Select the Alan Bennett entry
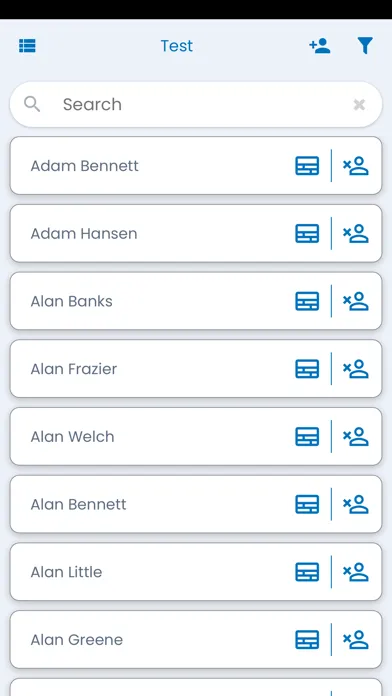The height and width of the screenshot is (696, 392). click(x=196, y=504)
